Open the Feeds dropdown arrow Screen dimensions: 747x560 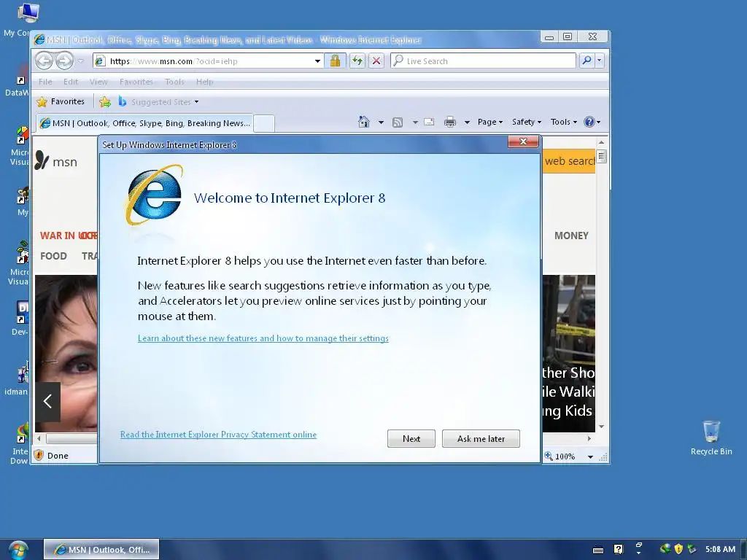click(x=415, y=122)
